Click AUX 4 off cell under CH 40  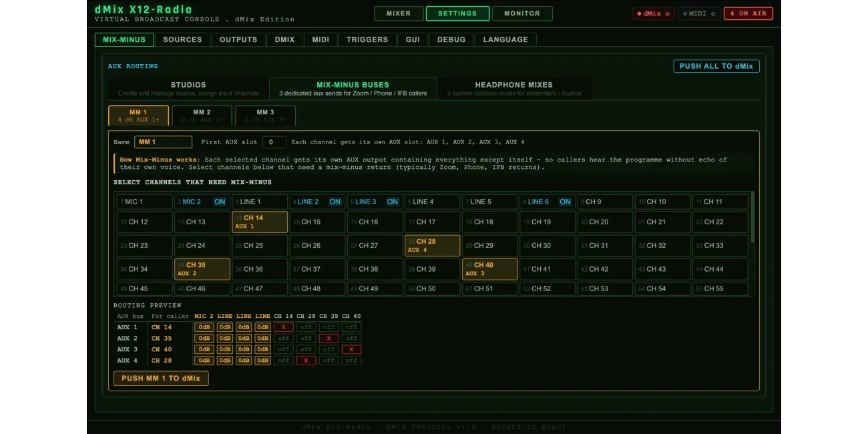[351, 361]
